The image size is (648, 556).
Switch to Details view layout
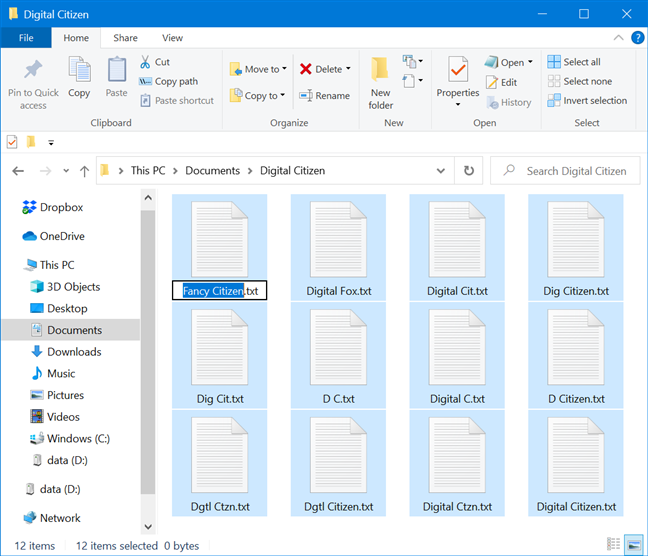click(613, 544)
